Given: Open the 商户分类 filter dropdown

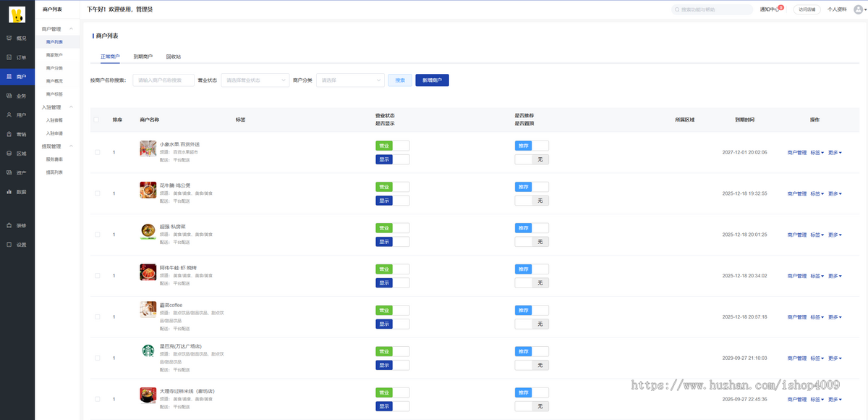Looking at the screenshot, I should tap(350, 80).
